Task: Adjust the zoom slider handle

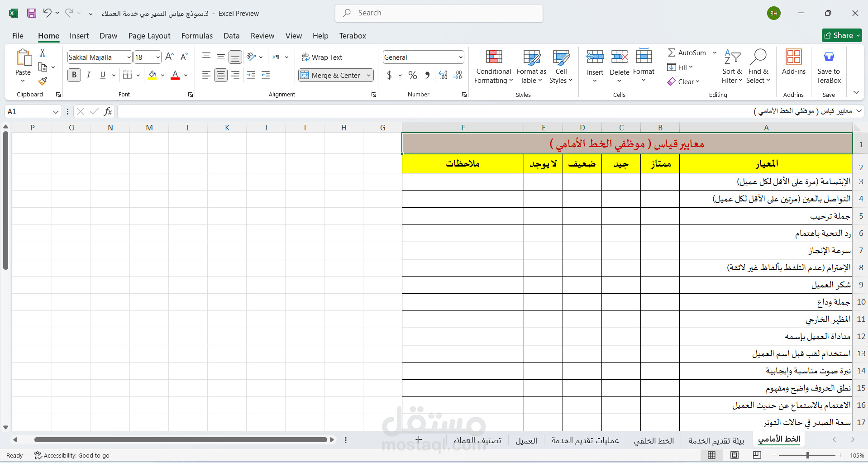Action: pos(807,455)
